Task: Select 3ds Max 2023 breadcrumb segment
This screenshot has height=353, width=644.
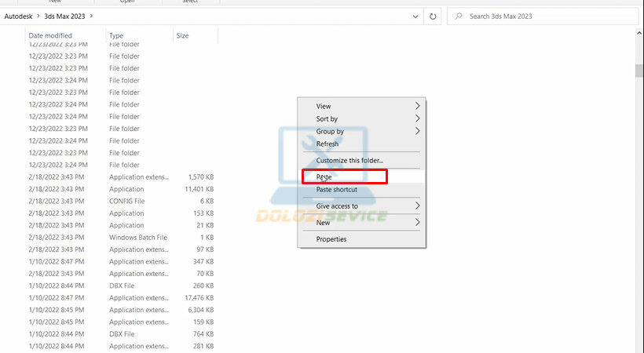Action: click(x=64, y=16)
